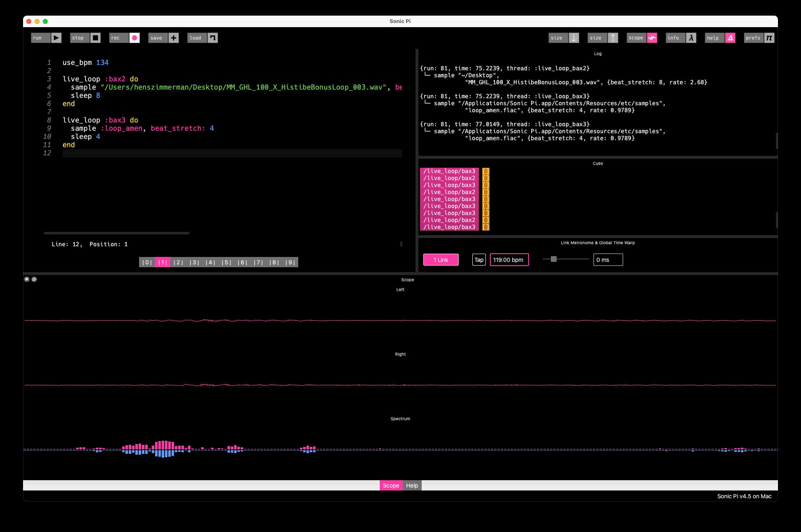The image size is (801, 532).
Task: Toggle the 1 Link button
Action: (441, 260)
